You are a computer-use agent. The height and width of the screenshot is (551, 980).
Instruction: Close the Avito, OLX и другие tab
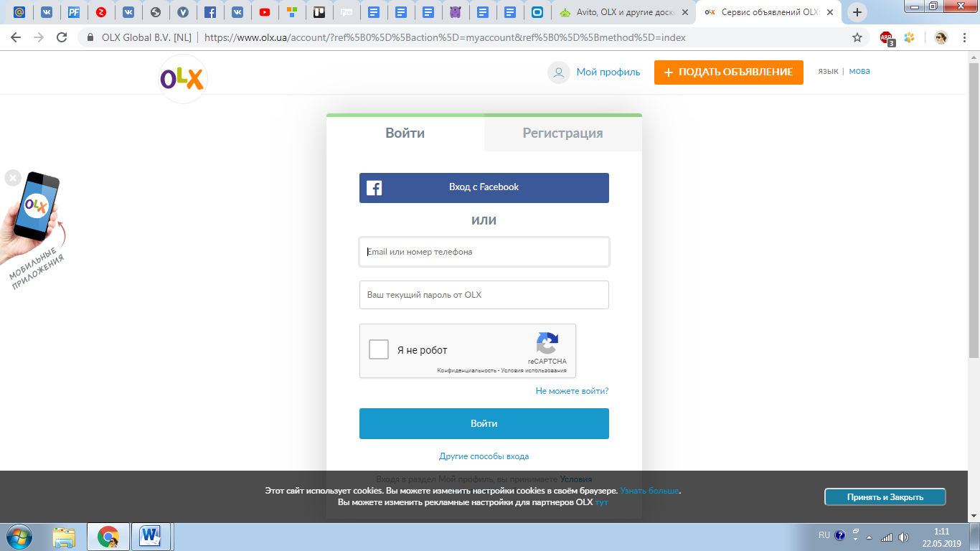(x=685, y=12)
